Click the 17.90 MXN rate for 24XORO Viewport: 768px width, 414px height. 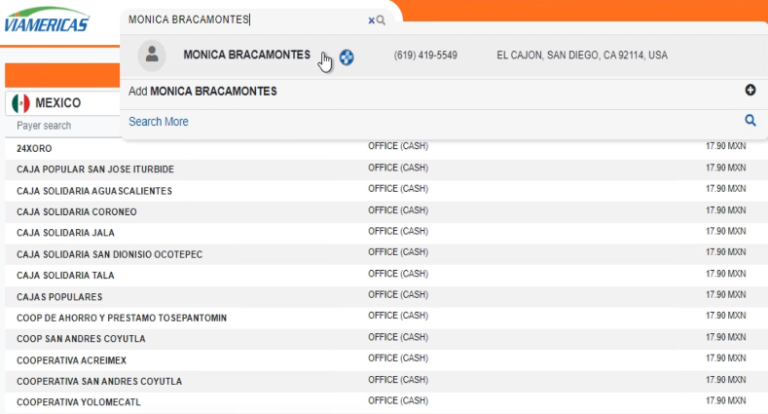tap(726, 146)
